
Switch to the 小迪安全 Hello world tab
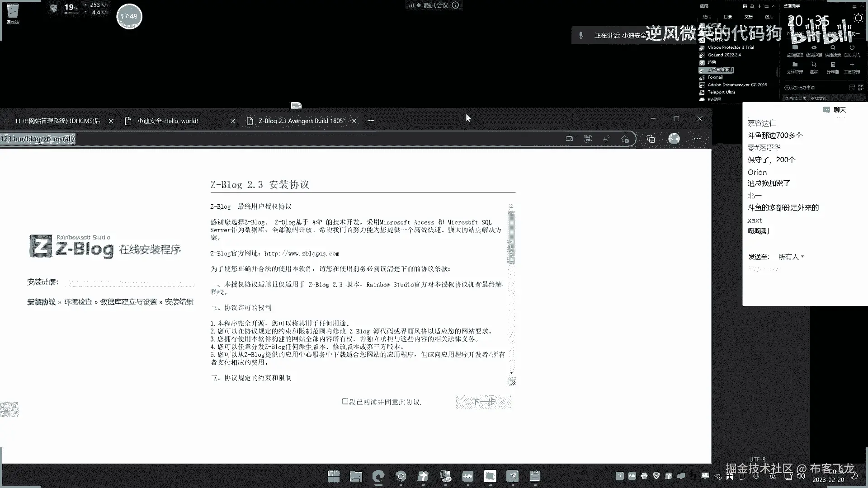[168, 121]
